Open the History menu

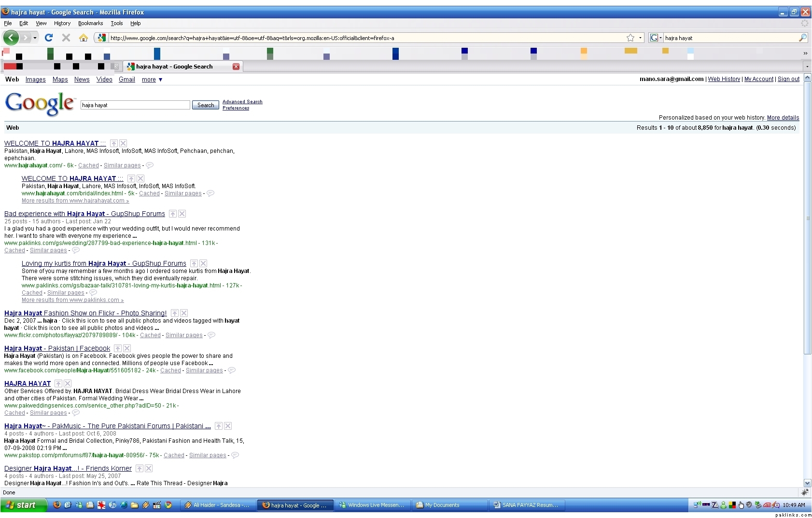coord(62,23)
